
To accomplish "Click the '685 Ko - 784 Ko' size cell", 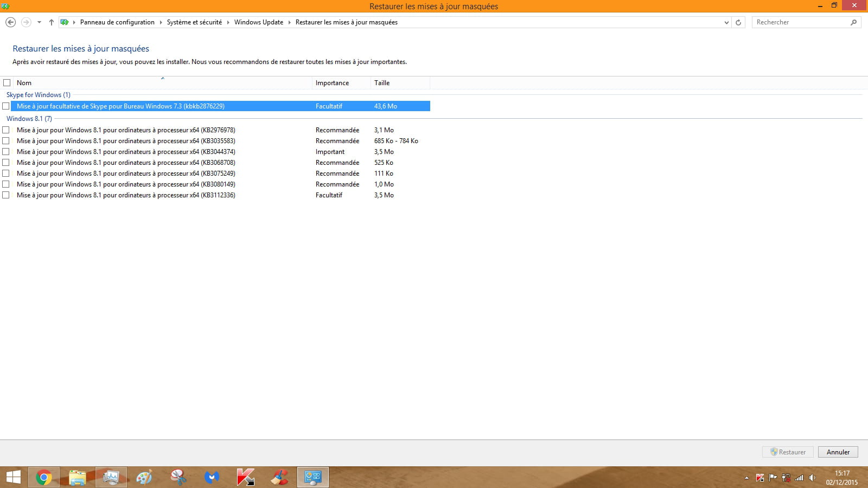I will tap(396, 141).
